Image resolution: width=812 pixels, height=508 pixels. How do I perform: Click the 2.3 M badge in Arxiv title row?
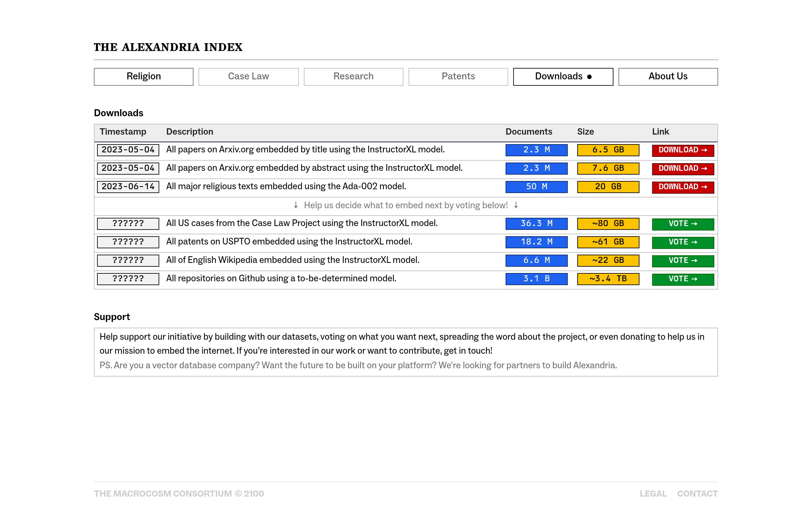coord(537,150)
